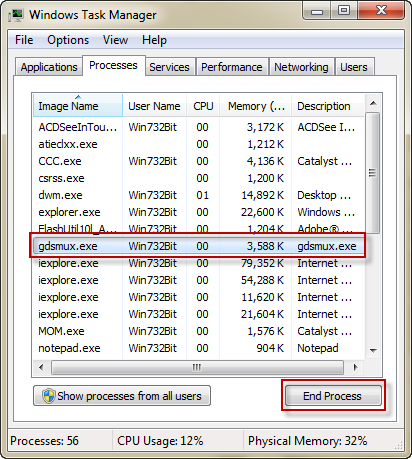
Task: Click Show processes from all users
Action: [x=122, y=396]
